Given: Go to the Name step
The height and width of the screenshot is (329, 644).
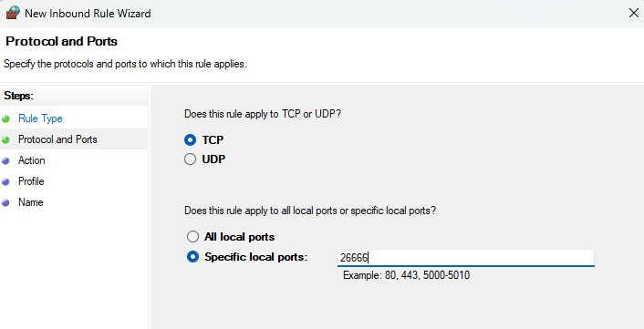Looking at the screenshot, I should pyautogui.click(x=31, y=202).
